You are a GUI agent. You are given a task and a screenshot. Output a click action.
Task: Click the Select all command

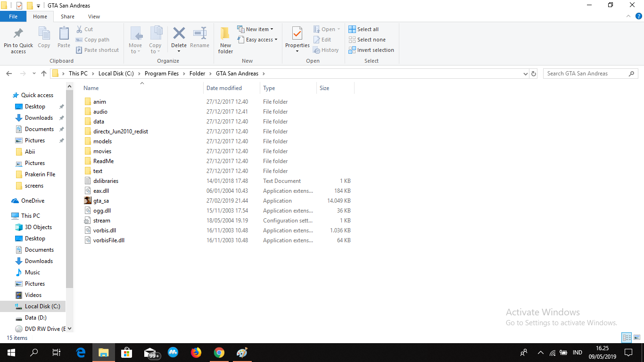pos(363,29)
